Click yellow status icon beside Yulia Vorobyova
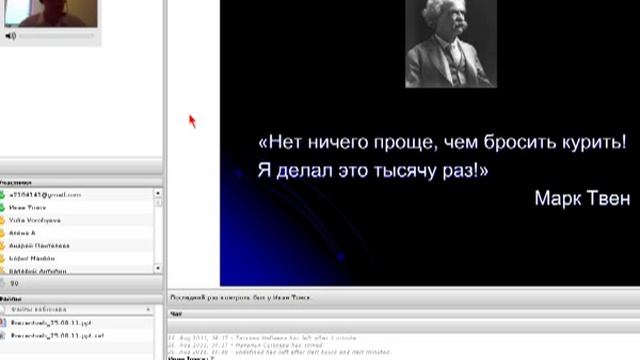The height and width of the screenshot is (360, 640). [2, 220]
